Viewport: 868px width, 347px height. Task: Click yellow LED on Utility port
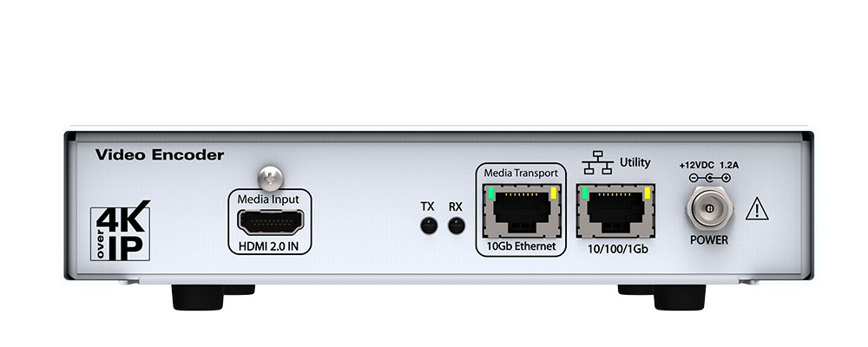click(x=647, y=193)
